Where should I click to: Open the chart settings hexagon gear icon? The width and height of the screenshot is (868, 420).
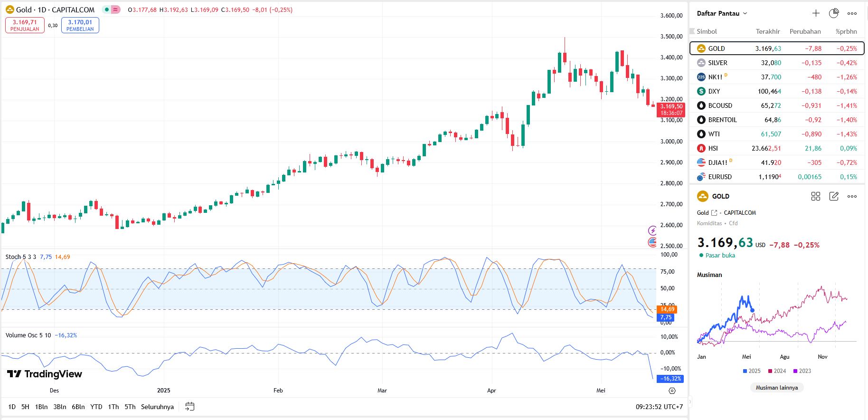pos(672,391)
